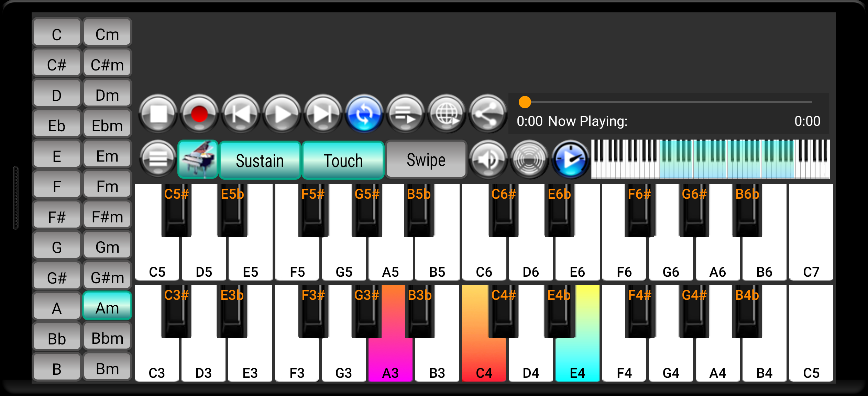Click the Play button
This screenshot has width=868, height=396.
[282, 114]
